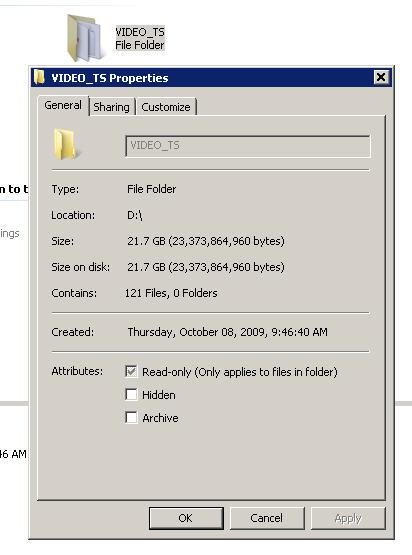
Task: Click the Cancel button
Action: [x=267, y=518]
